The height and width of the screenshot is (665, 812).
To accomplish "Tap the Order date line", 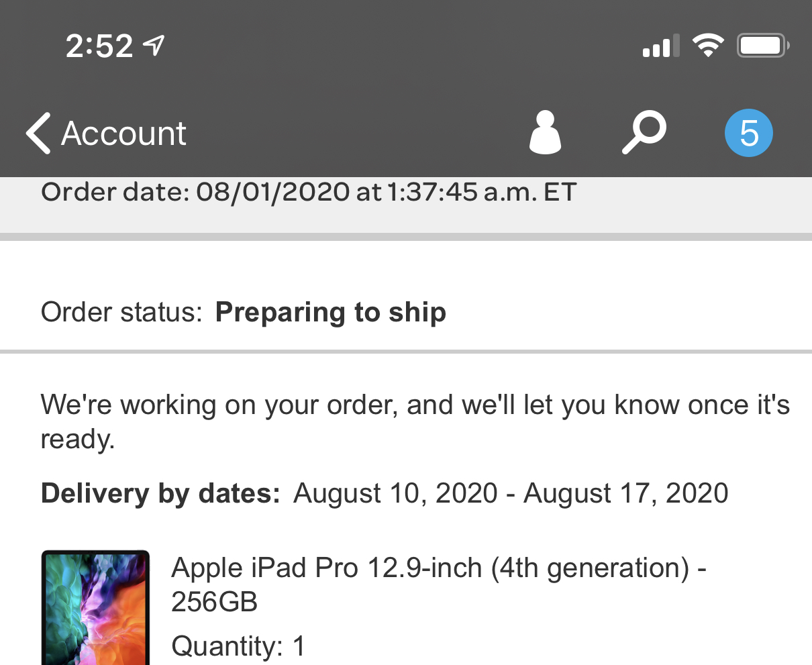I will (309, 193).
